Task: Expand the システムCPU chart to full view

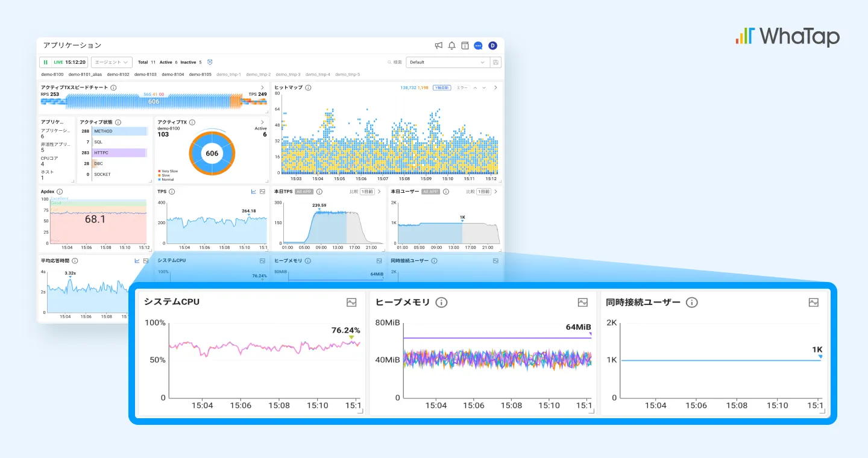Action: click(351, 303)
